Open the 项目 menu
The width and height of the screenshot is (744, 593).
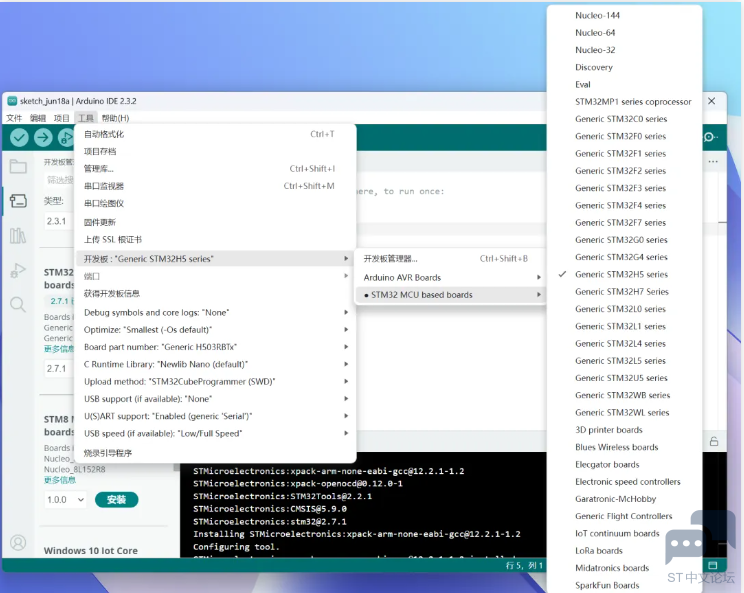tap(62, 118)
